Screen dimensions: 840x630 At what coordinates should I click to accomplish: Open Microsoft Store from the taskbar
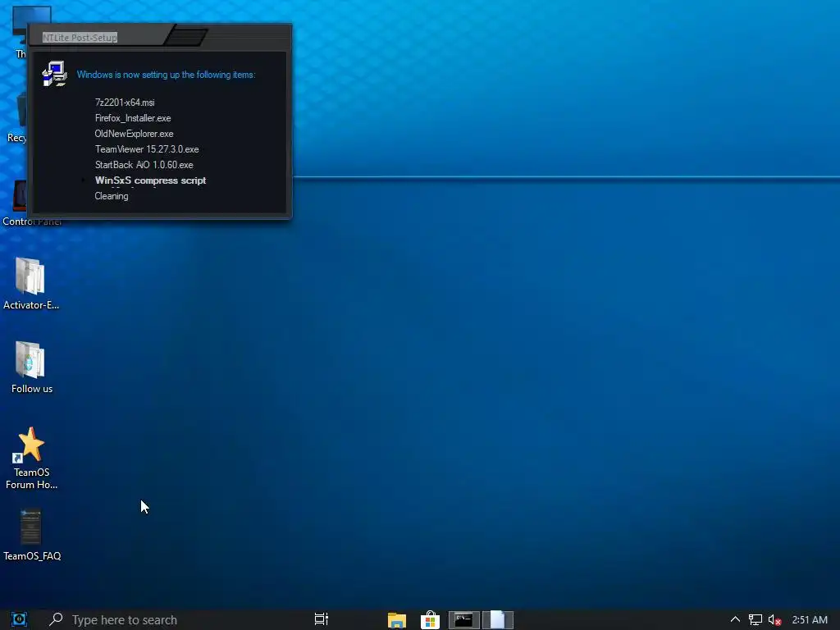click(x=430, y=620)
